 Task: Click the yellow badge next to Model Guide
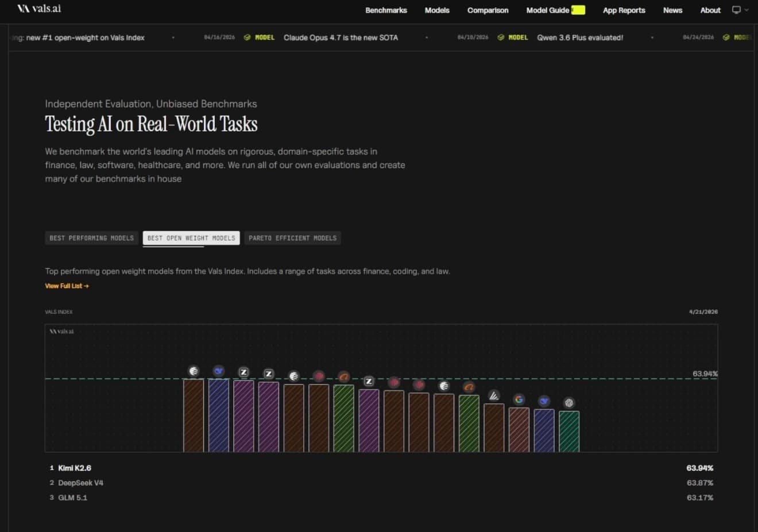pos(578,10)
